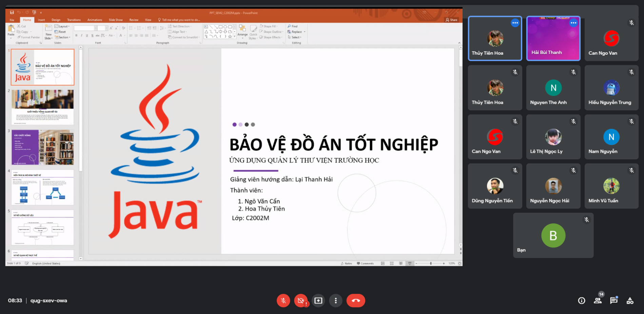Click the New Slide icon
Screen dimensions: 644x314
pyautogui.click(x=48, y=28)
